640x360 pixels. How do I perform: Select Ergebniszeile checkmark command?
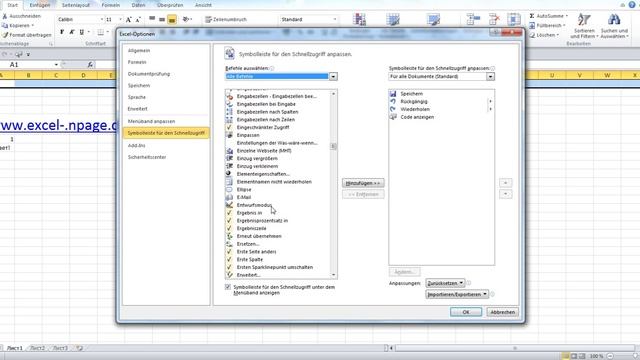[x=229, y=228]
